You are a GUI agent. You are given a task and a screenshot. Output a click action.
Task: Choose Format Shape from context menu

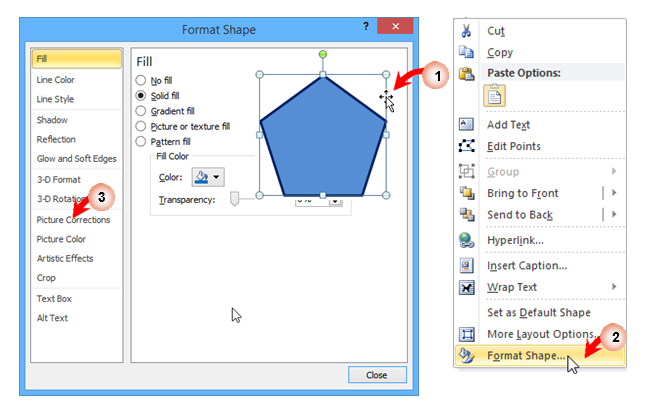coord(525,355)
